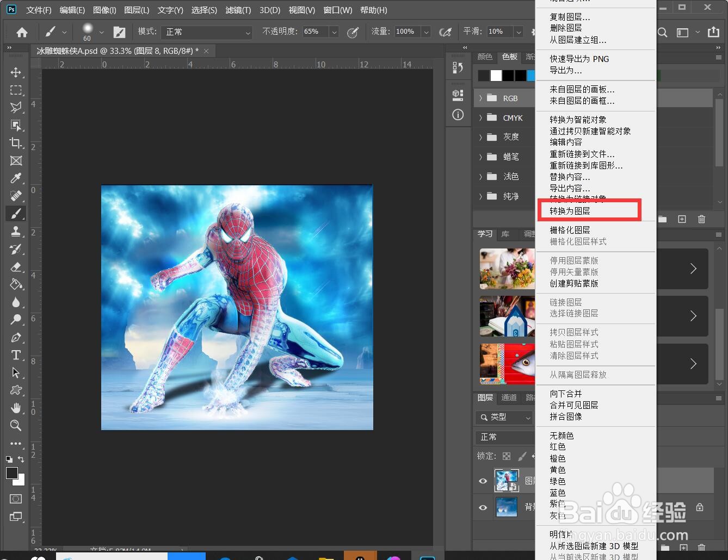The width and height of the screenshot is (728, 560).
Task: Close the 冰雕蜘蛛侠A.psd document tab
Action: [206, 51]
